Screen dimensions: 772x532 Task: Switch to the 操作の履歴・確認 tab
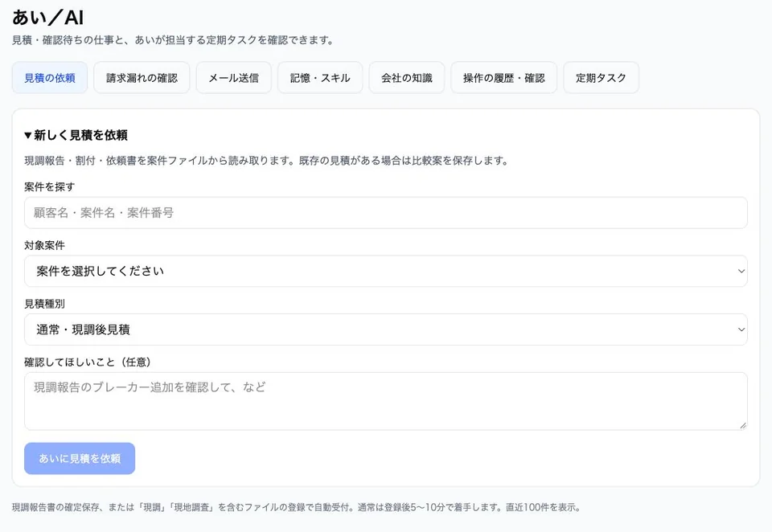pos(503,78)
